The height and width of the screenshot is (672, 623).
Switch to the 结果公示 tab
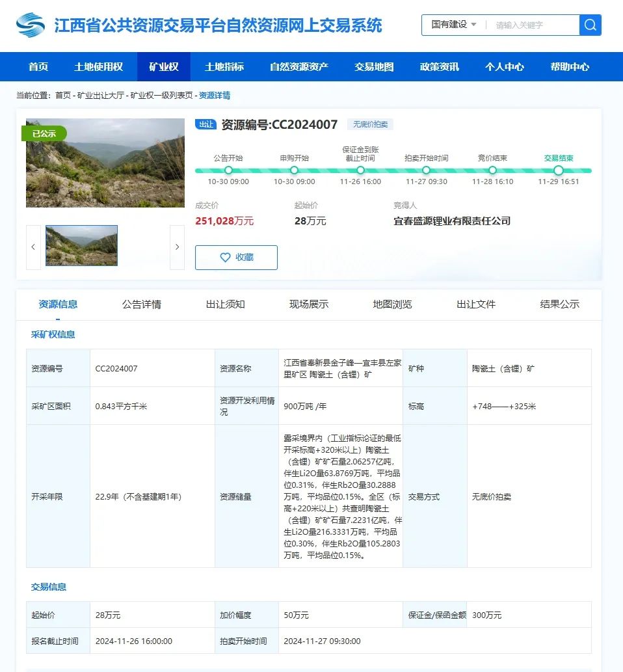(560, 304)
